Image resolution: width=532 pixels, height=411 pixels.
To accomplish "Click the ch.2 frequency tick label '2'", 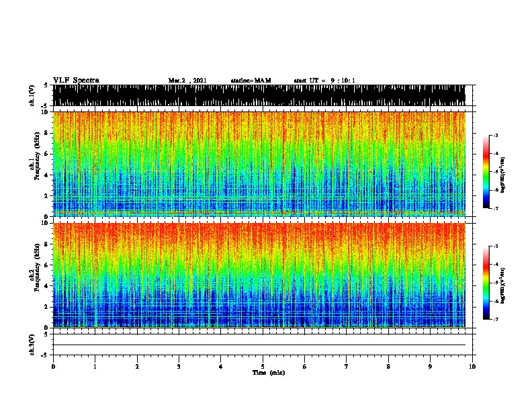I will [46, 307].
